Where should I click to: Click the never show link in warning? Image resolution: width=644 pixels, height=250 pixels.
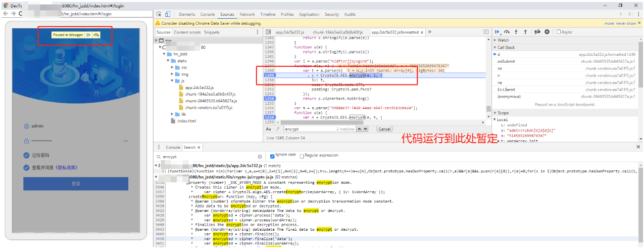[x=626, y=23]
